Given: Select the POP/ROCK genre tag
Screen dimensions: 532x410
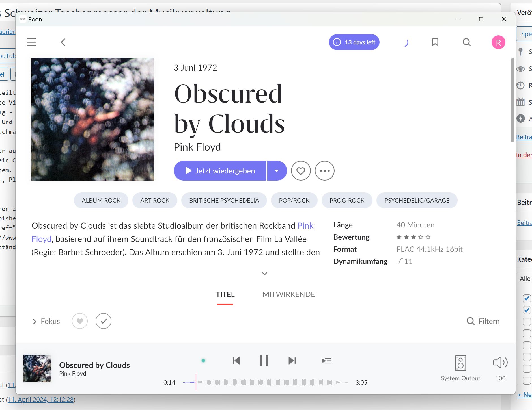Looking at the screenshot, I should (x=294, y=200).
